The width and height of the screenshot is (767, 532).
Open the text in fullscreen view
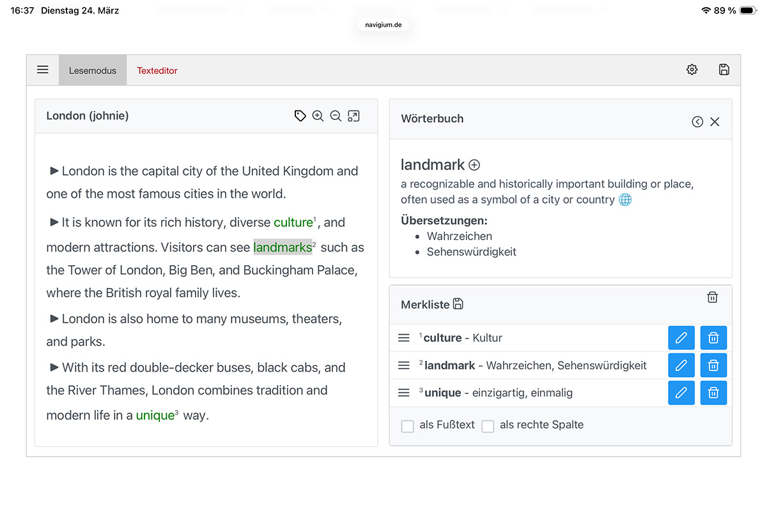pos(353,116)
